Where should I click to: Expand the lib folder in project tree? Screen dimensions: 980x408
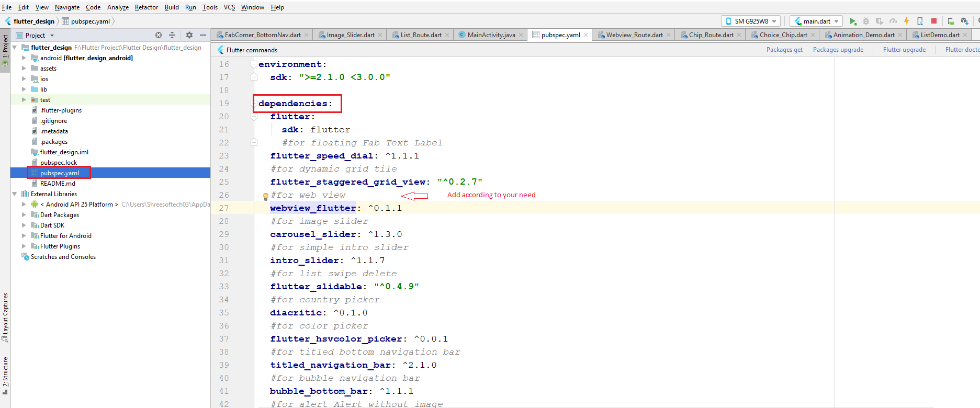click(24, 89)
